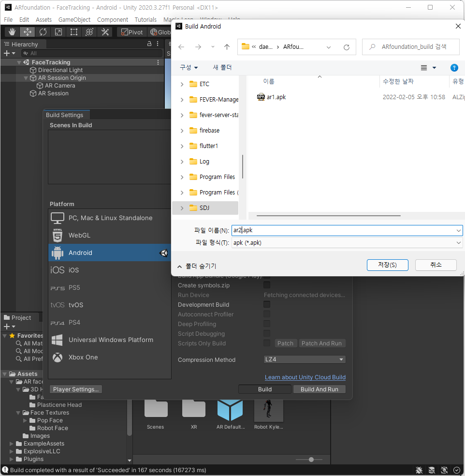The image size is (465, 476).
Task: Select iOS platform
Action: pos(110,270)
